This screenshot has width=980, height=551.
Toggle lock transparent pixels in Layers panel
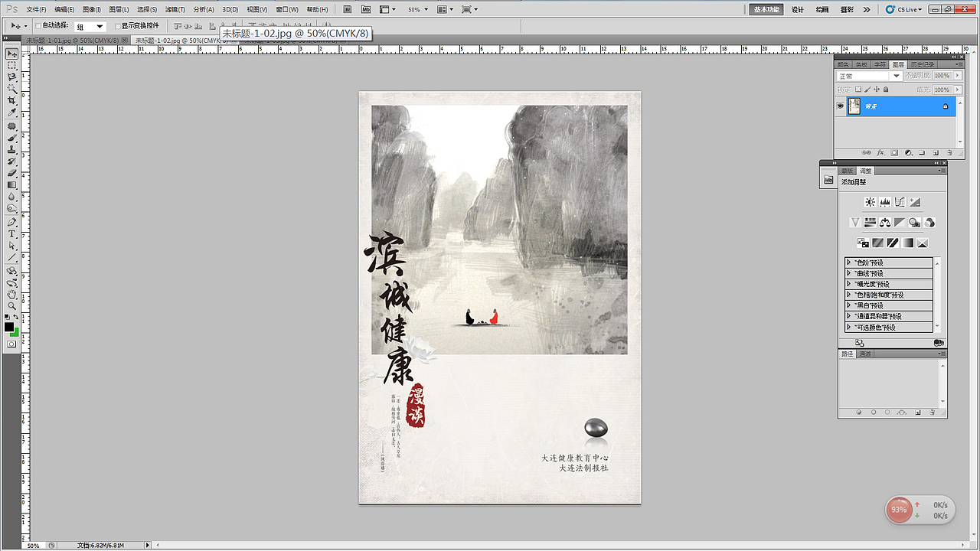coord(858,90)
